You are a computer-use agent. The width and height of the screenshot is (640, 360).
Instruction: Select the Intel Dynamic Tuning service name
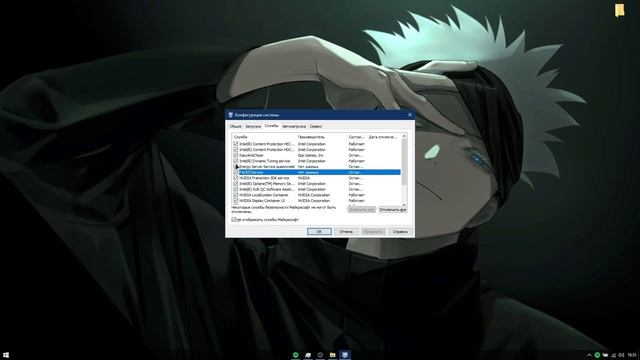[264, 161]
